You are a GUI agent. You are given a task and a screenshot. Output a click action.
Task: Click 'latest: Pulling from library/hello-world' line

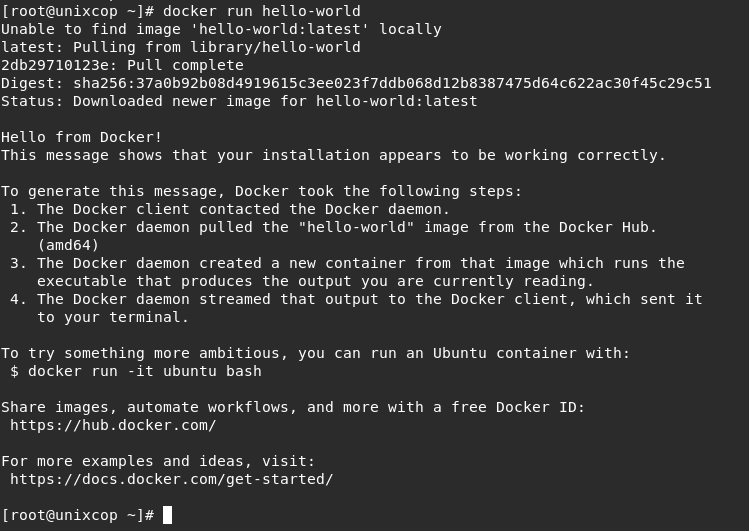click(181, 47)
